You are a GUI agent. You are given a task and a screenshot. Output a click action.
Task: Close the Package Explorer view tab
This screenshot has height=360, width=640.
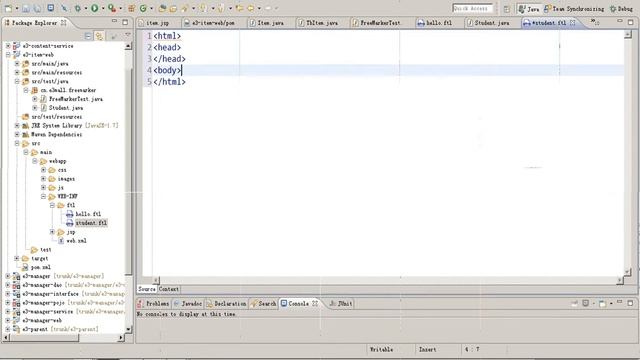click(64, 23)
